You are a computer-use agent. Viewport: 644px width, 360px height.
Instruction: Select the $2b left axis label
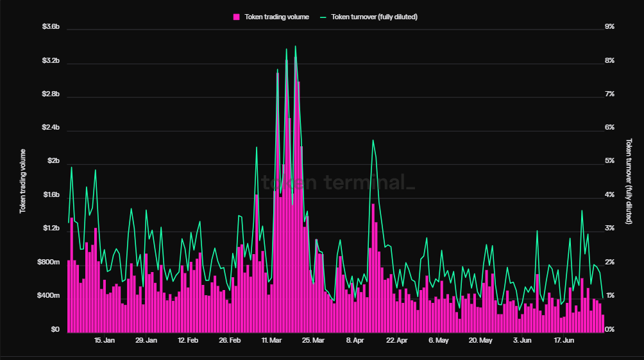tap(53, 160)
